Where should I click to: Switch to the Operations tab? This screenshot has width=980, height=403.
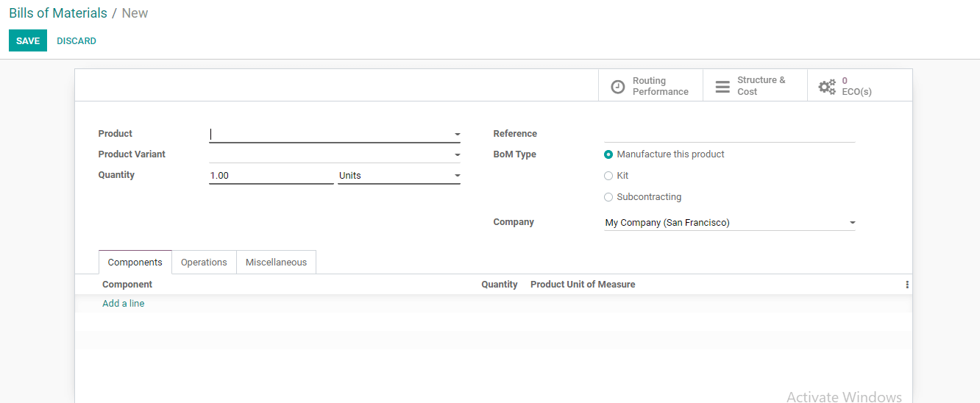point(204,263)
